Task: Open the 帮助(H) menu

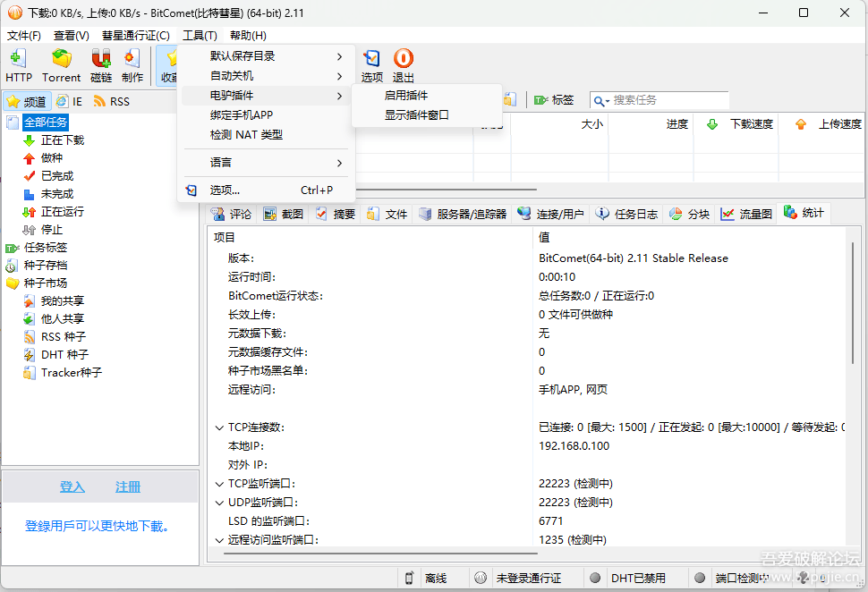Action: [248, 36]
